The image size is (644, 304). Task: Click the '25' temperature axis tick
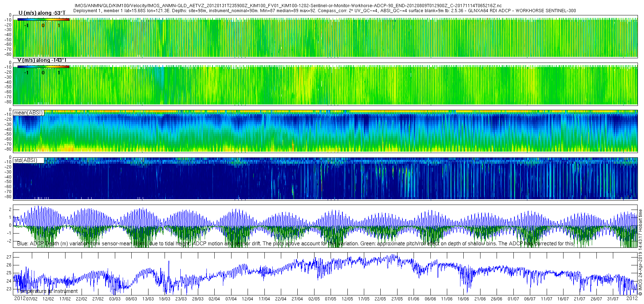(x=9, y=273)
